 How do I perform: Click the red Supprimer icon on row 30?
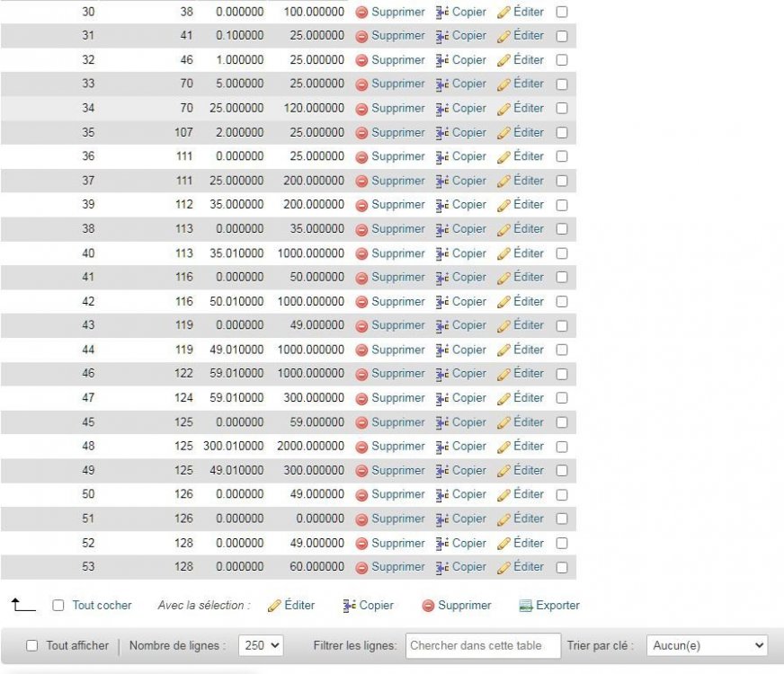tap(360, 12)
